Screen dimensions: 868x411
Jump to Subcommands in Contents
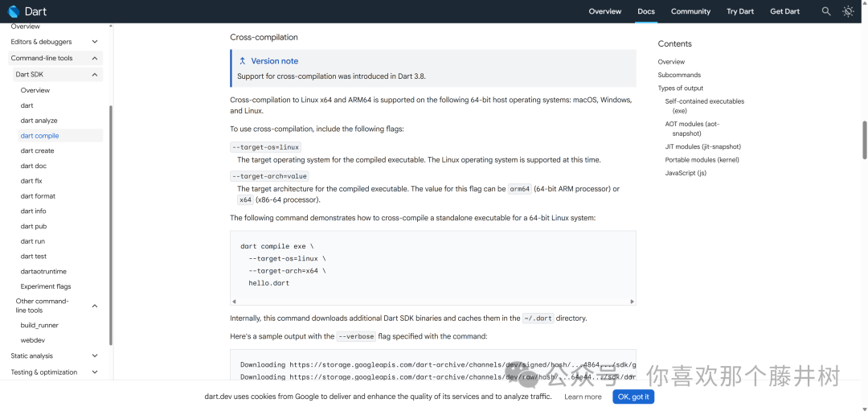click(679, 75)
